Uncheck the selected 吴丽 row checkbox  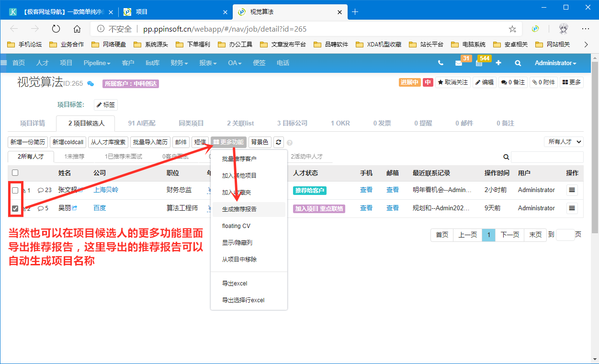[15, 208]
